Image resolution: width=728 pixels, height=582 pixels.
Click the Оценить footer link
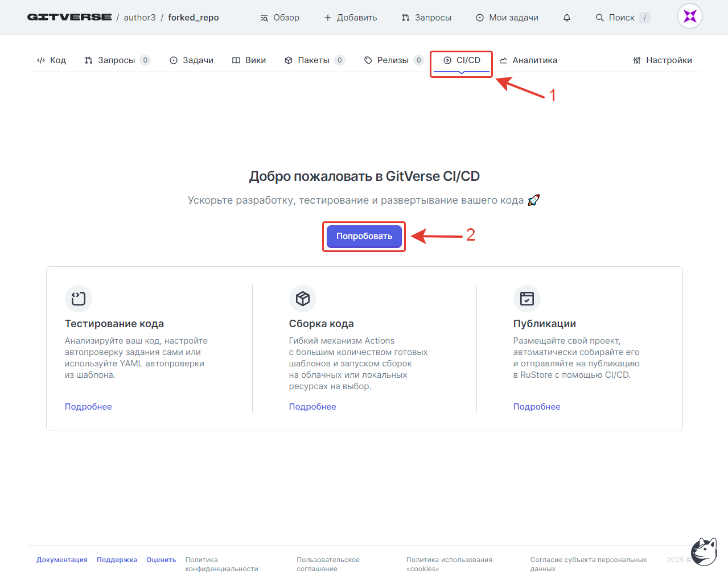[x=161, y=560]
